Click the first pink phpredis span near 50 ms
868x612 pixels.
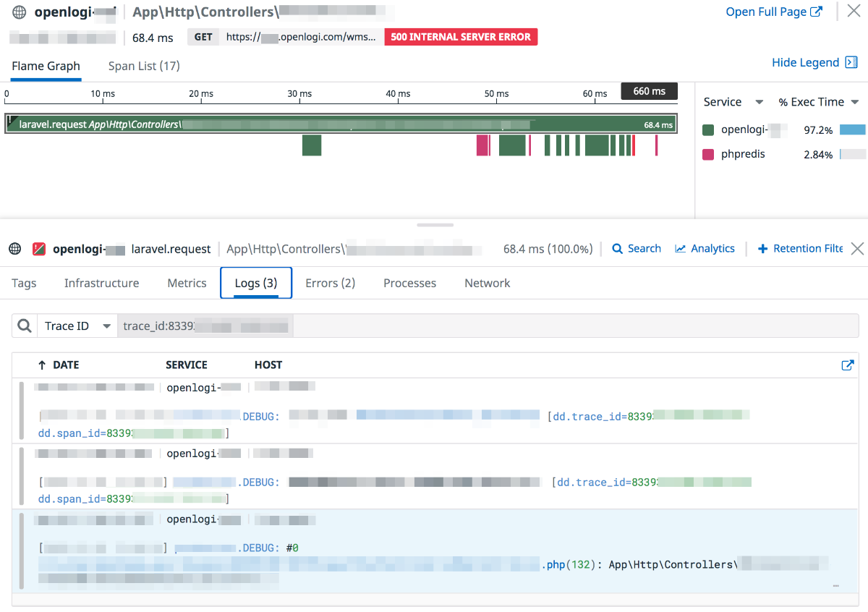[482, 145]
